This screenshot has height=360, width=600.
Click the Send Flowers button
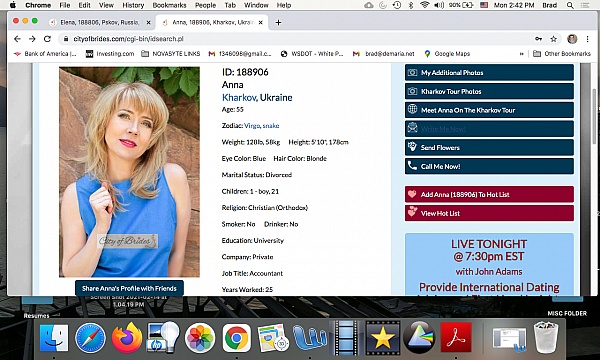489,148
